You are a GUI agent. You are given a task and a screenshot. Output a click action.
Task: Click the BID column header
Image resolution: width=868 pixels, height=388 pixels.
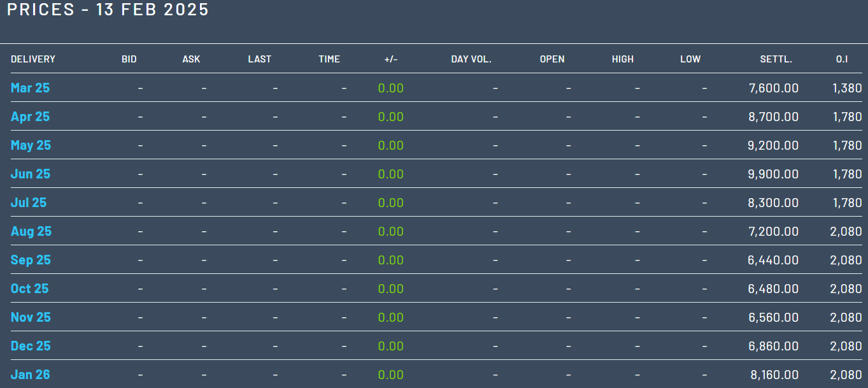click(129, 59)
